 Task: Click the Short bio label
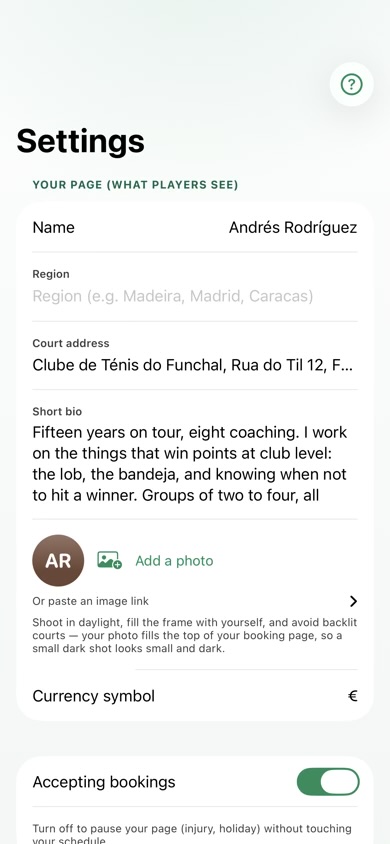(x=57, y=411)
